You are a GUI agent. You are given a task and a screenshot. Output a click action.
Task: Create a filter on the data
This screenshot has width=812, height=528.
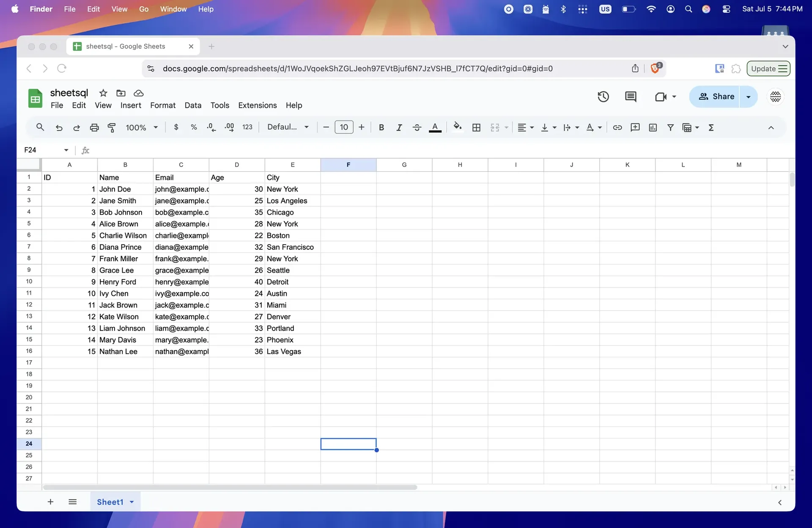(671, 127)
